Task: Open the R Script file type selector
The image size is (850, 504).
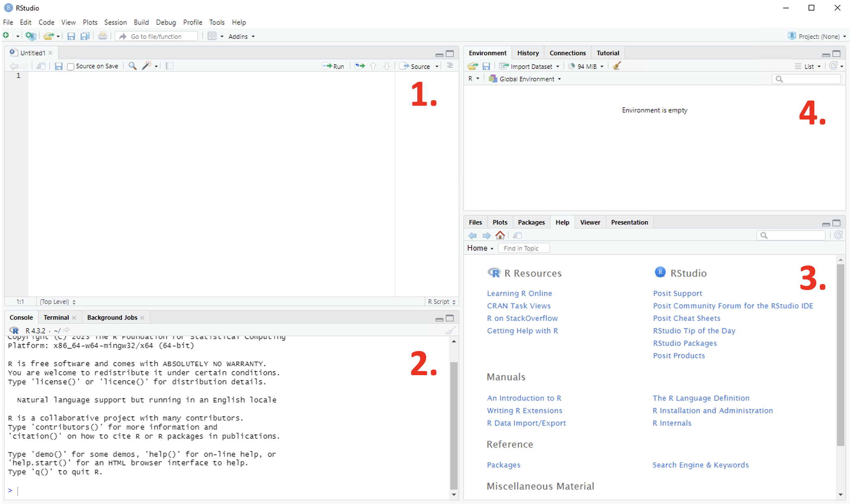Action: pyautogui.click(x=442, y=302)
